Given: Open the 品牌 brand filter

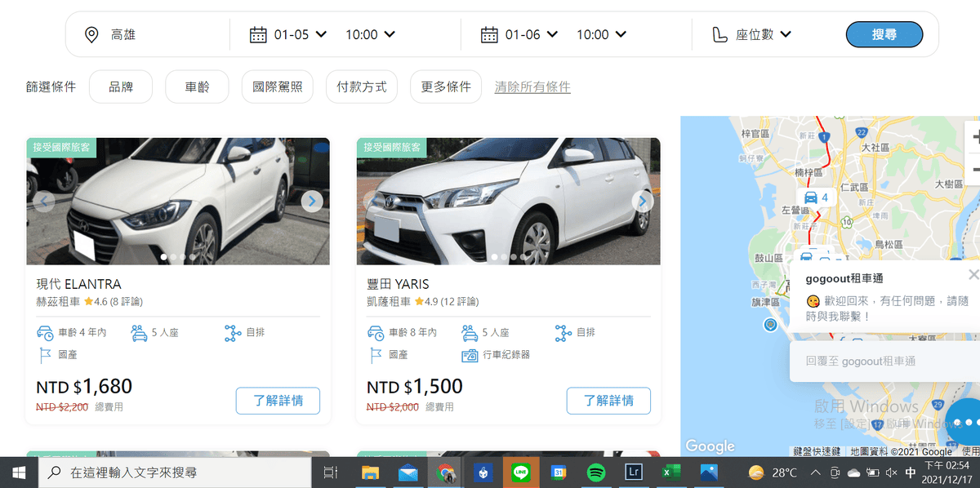Looking at the screenshot, I should (121, 87).
